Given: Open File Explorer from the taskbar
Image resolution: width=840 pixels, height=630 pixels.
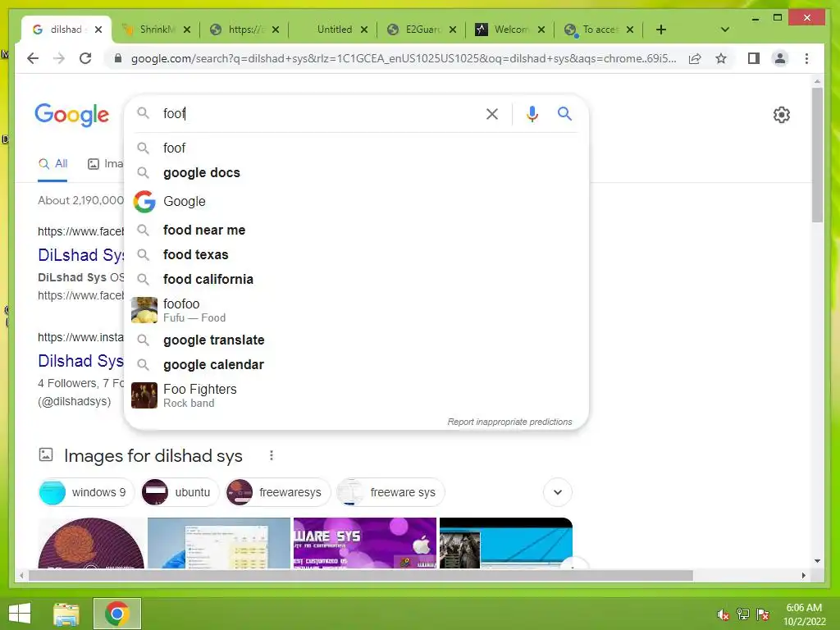Looking at the screenshot, I should tap(66, 614).
